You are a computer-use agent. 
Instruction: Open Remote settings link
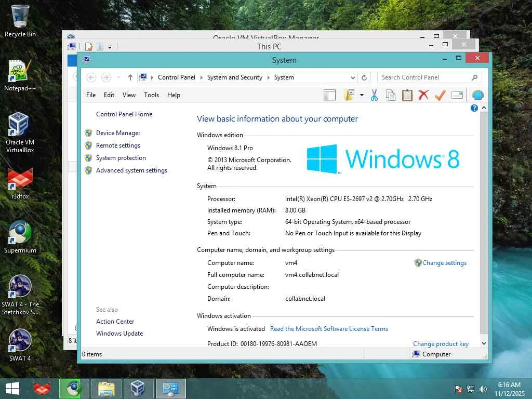coord(118,145)
